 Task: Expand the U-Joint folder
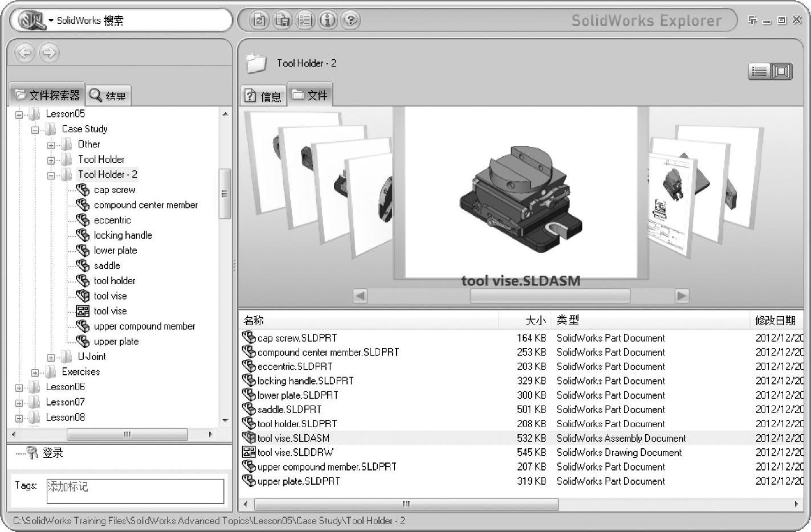[x=51, y=358]
